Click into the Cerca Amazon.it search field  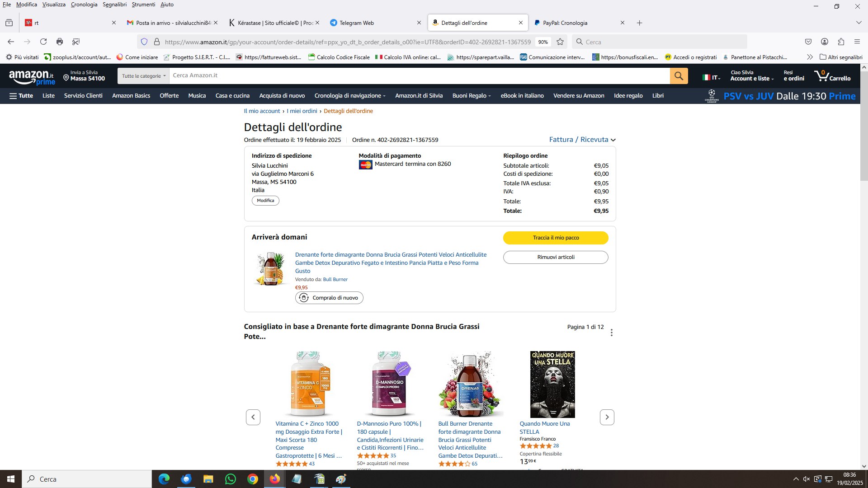click(419, 76)
